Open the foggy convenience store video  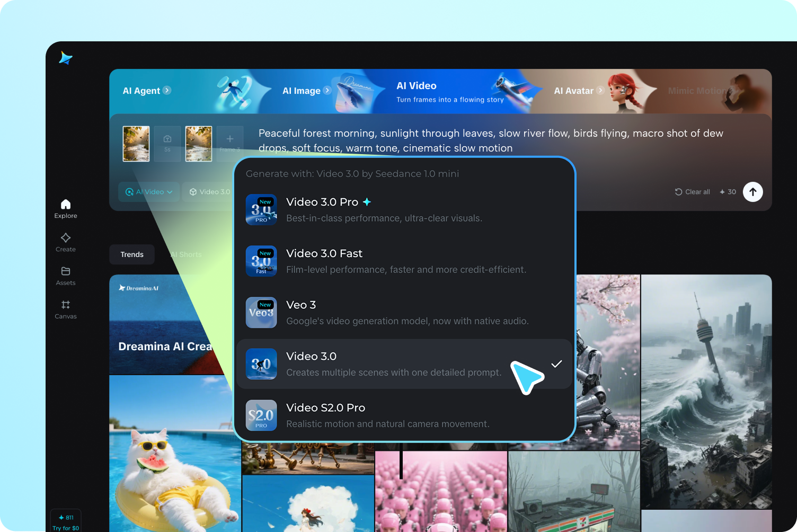574,492
